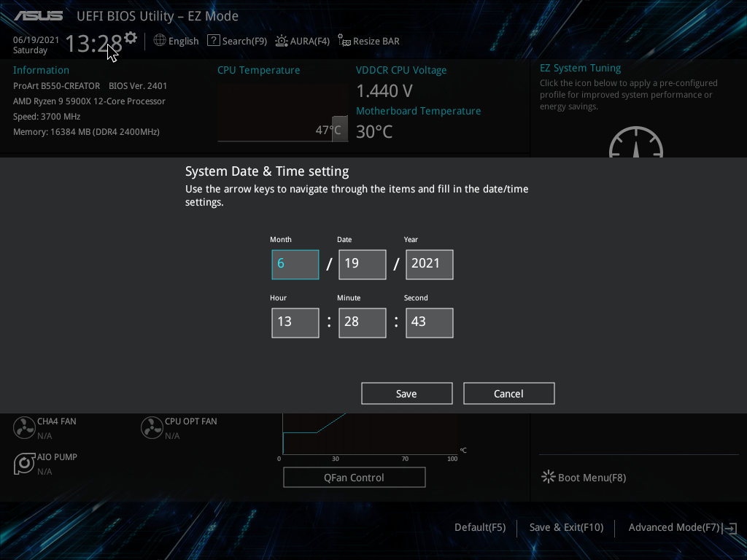This screenshot has height=560, width=747.
Task: Open QFan Control
Action: pos(354,477)
